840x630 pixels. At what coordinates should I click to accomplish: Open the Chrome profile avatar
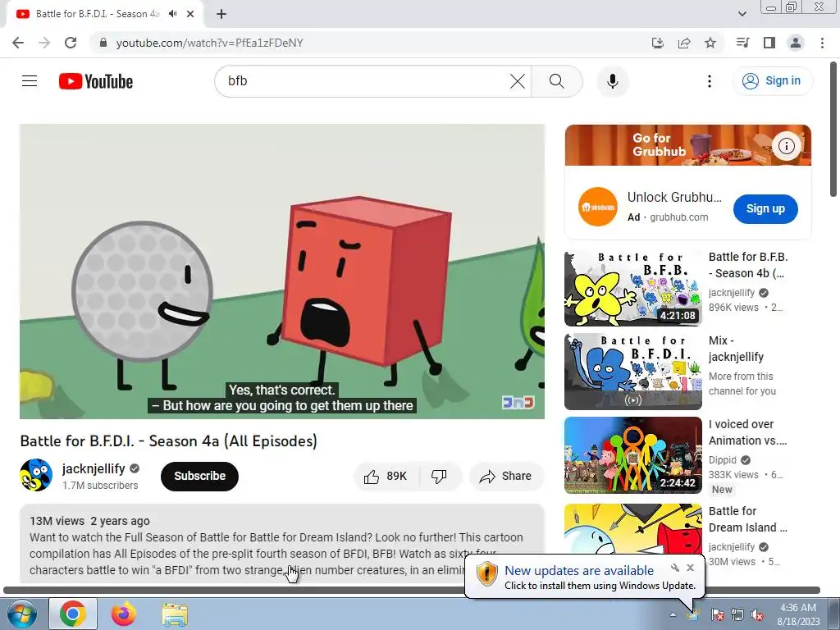point(796,43)
